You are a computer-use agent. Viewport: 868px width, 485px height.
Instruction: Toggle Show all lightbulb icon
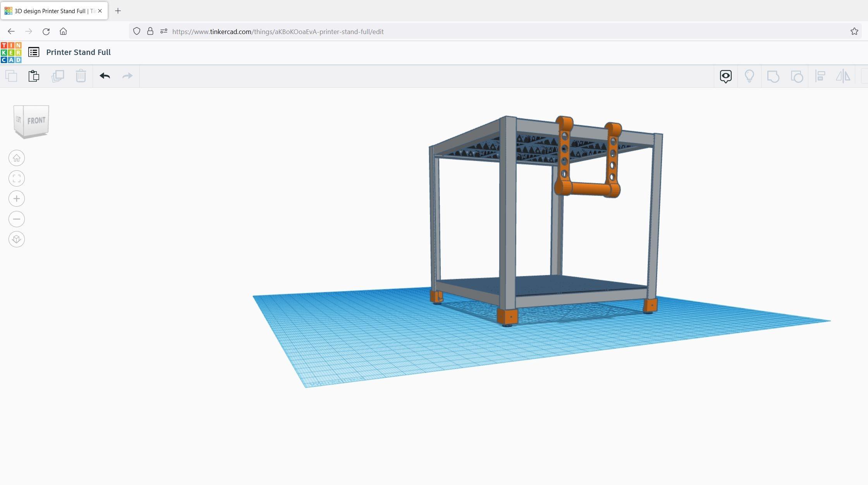click(x=749, y=76)
